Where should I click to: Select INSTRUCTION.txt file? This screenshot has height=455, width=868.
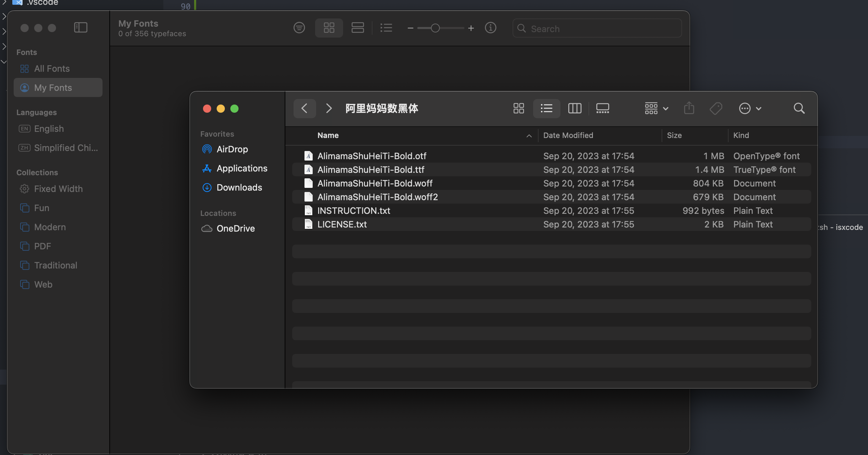(x=551, y=211)
